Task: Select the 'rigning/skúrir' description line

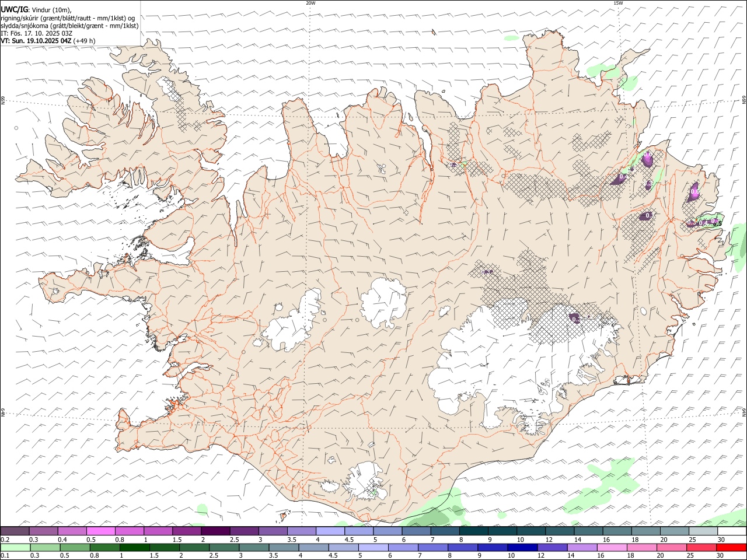Action: 68,18
